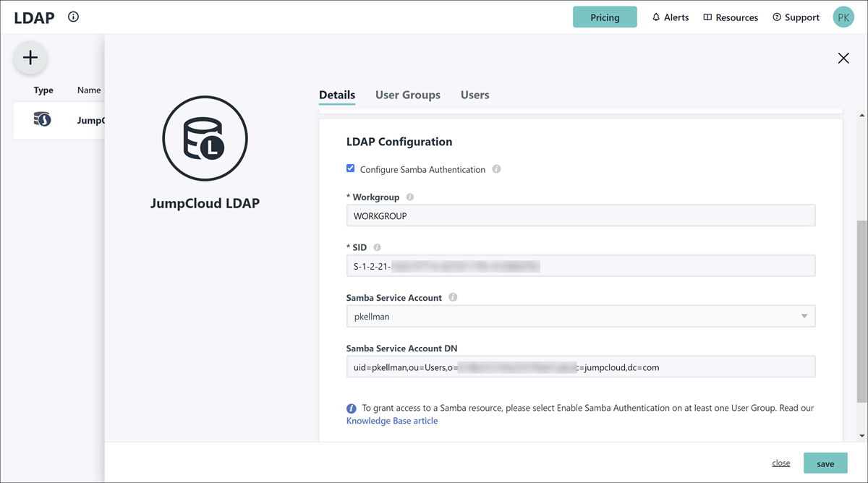Click the PK user avatar
Image resolution: width=868 pixels, height=483 pixels.
tap(843, 17)
